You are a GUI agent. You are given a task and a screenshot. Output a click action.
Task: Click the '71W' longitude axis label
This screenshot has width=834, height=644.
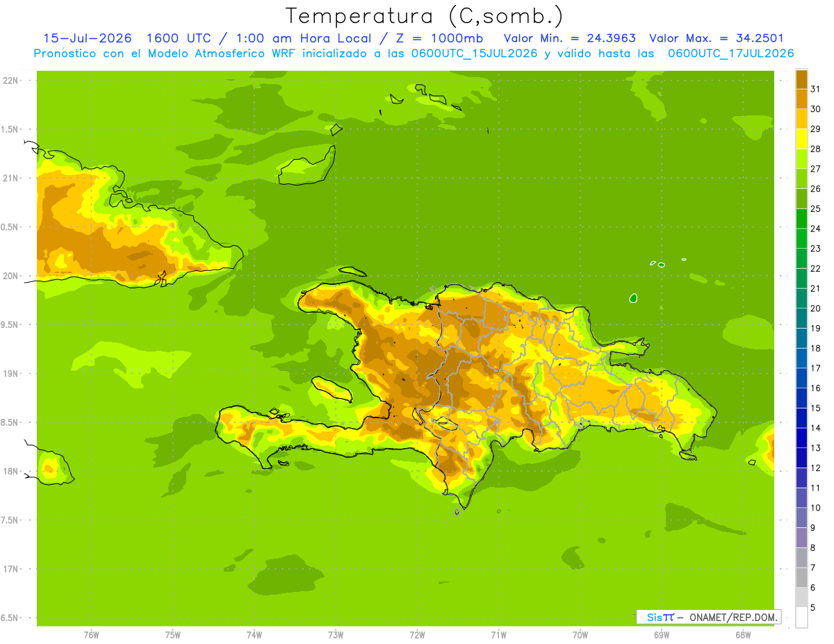tap(498, 635)
